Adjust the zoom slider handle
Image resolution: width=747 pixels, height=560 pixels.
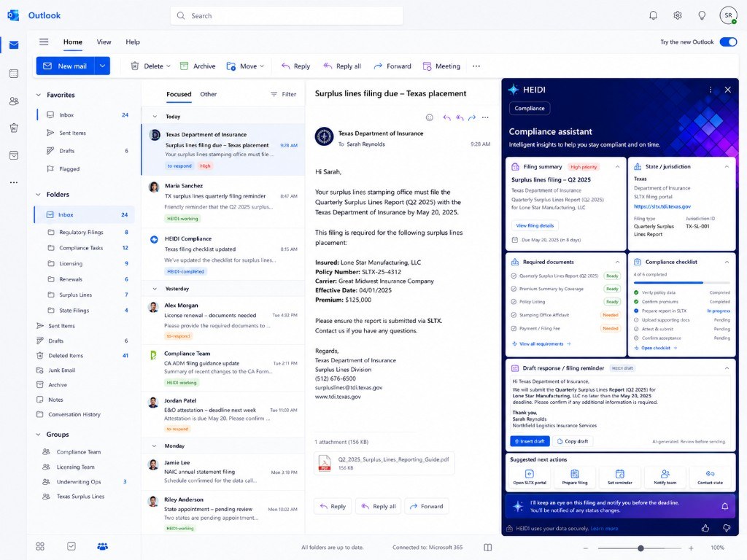click(x=640, y=548)
